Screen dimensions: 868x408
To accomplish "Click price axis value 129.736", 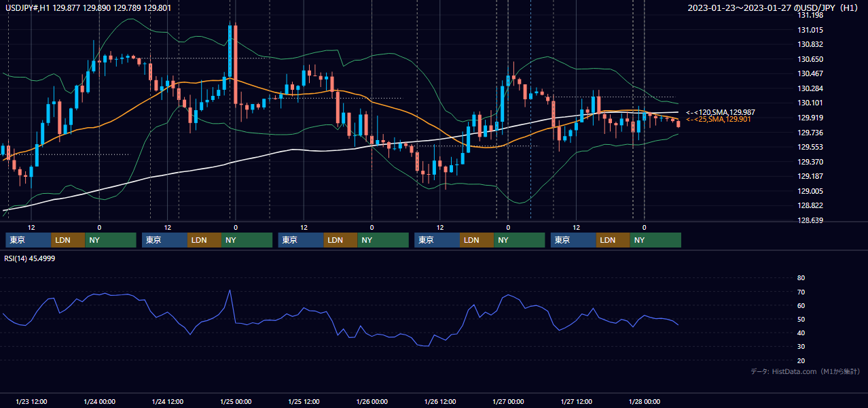I will tap(810, 133).
